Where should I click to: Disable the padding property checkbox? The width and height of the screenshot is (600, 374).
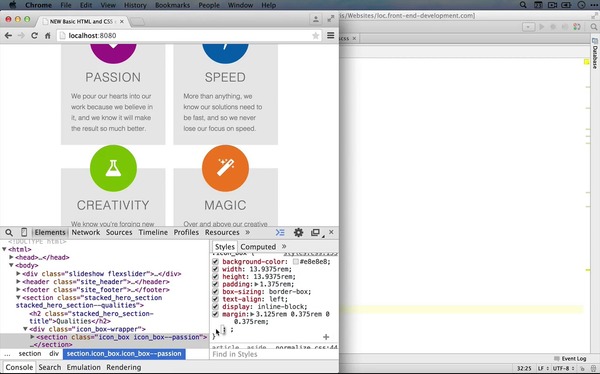click(x=215, y=284)
